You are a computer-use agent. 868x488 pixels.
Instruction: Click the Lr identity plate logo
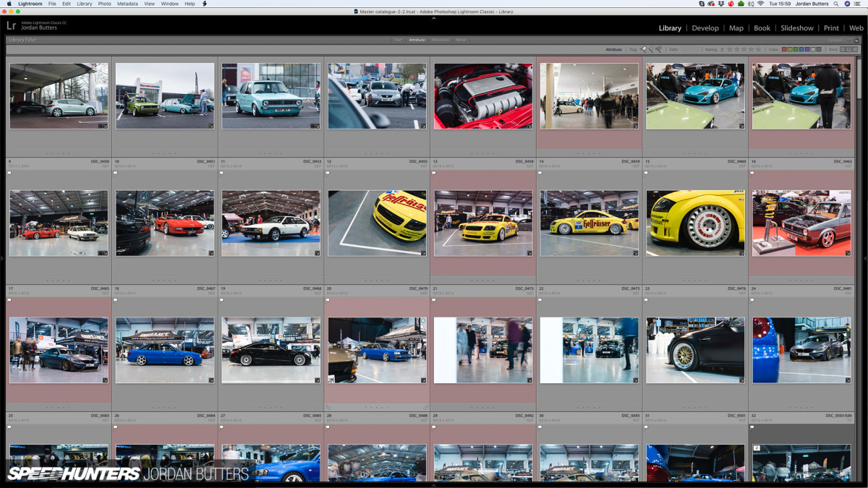pos(11,25)
